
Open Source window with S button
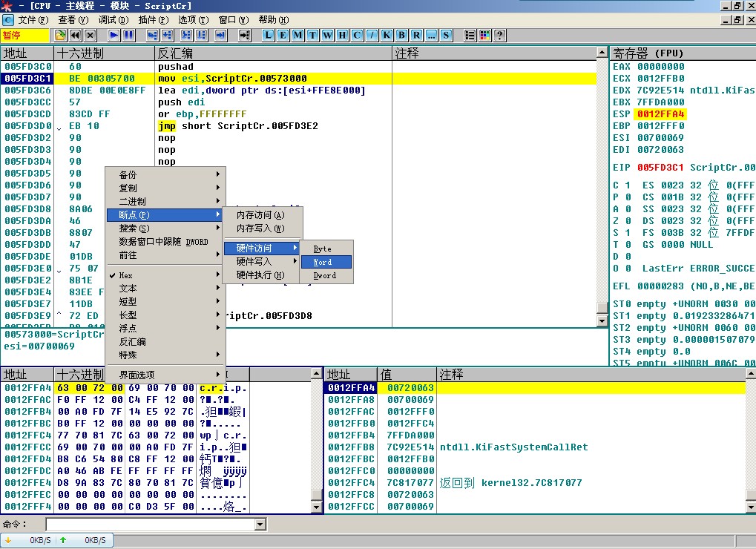[446, 35]
